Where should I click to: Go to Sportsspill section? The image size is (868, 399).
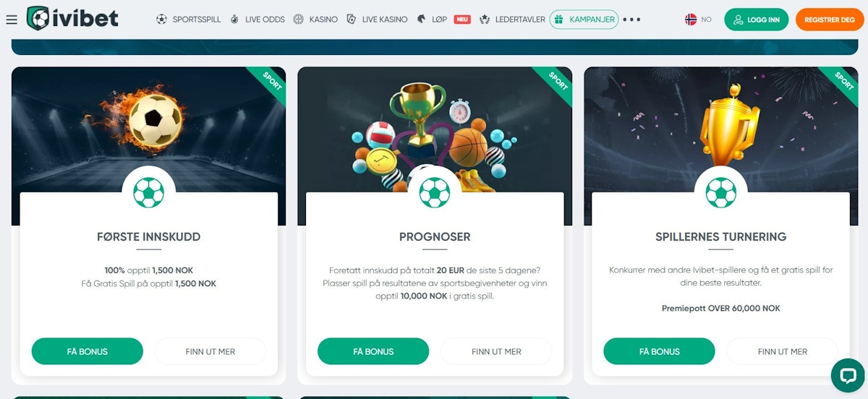pyautogui.click(x=189, y=20)
